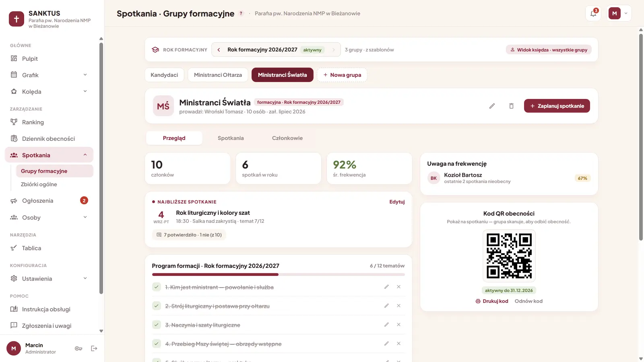Remove topic 4 Przebieg Mszy świętej
Screen dimensions: 644x362
[398, 343]
